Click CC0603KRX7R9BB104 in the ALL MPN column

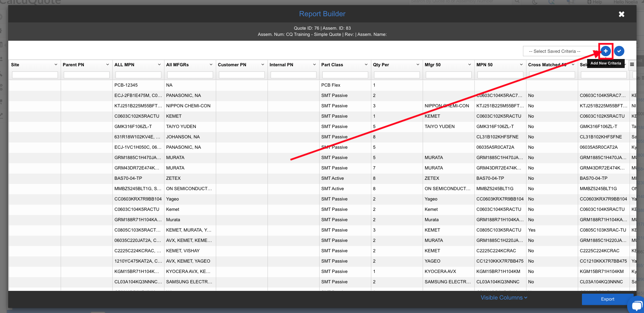pyautogui.click(x=138, y=199)
